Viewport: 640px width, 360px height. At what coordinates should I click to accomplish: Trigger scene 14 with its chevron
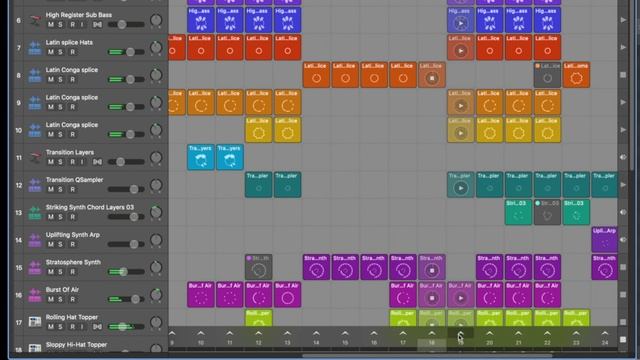pos(316,333)
